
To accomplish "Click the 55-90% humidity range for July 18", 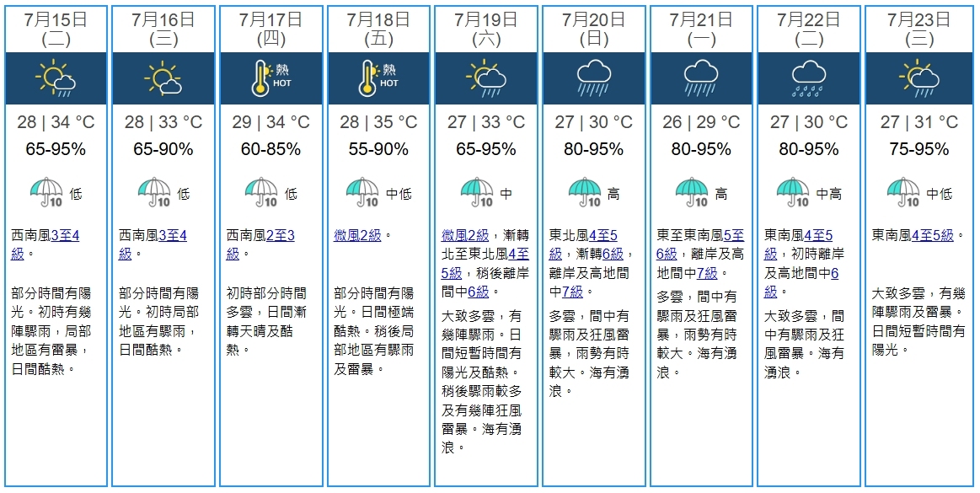I will point(378,150).
